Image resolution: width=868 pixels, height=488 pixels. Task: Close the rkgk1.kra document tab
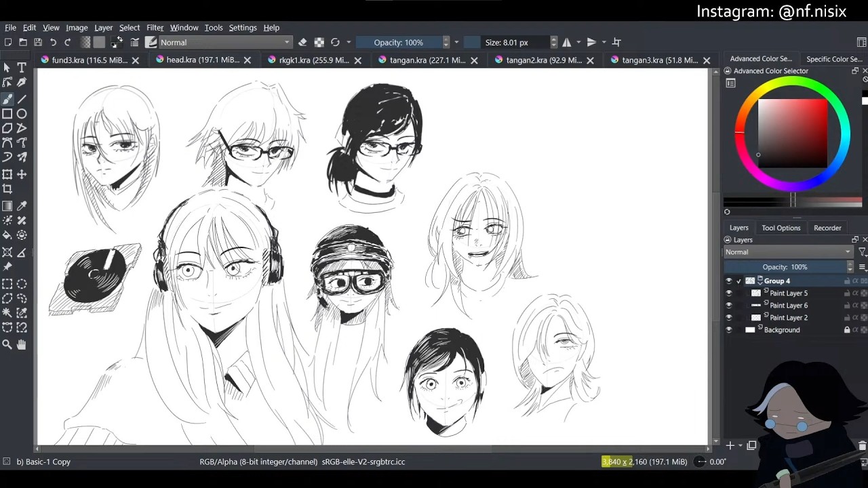pos(358,60)
